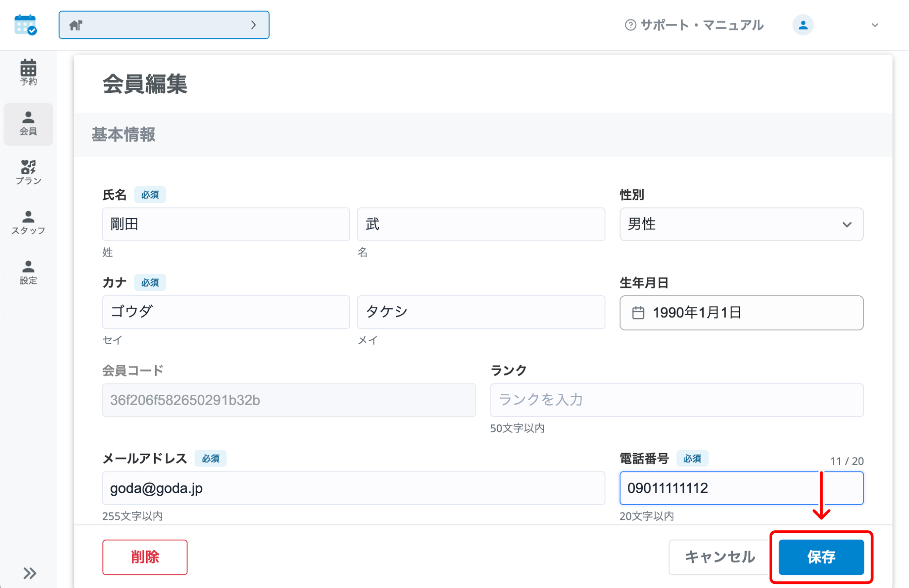Open the 性別 dropdown showing 男性
Image resolution: width=909 pixels, height=588 pixels.
(741, 224)
